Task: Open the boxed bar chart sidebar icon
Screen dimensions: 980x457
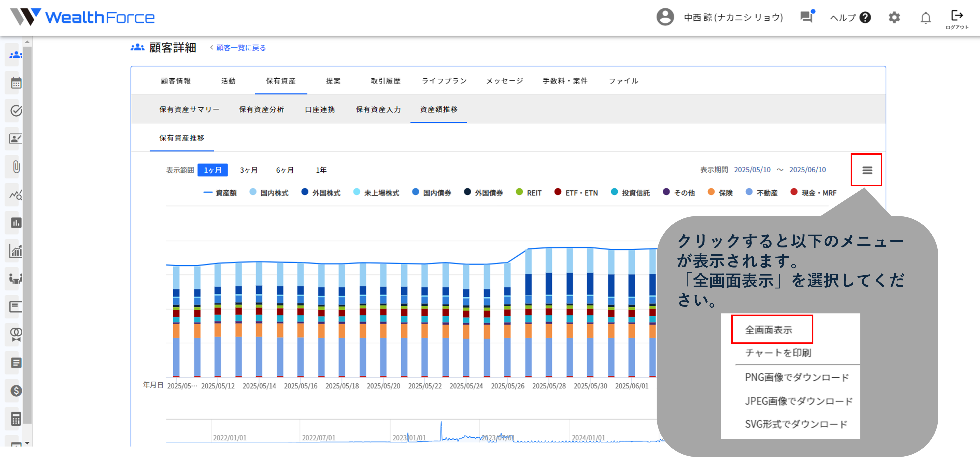Action: tap(16, 223)
